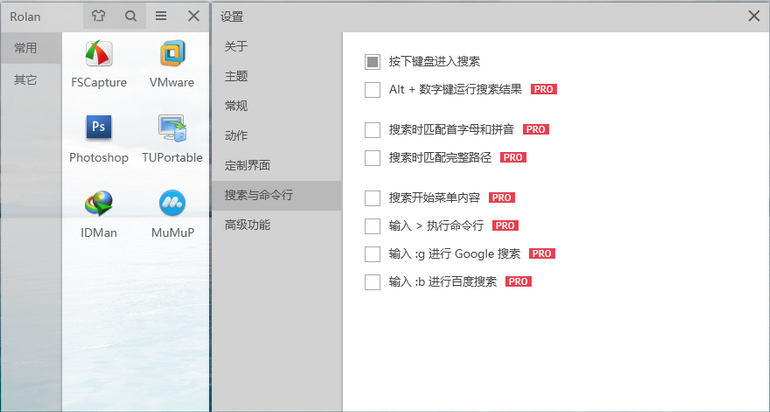Open the 主题 settings page
Viewport: 770px width, 412px height.
(277, 76)
